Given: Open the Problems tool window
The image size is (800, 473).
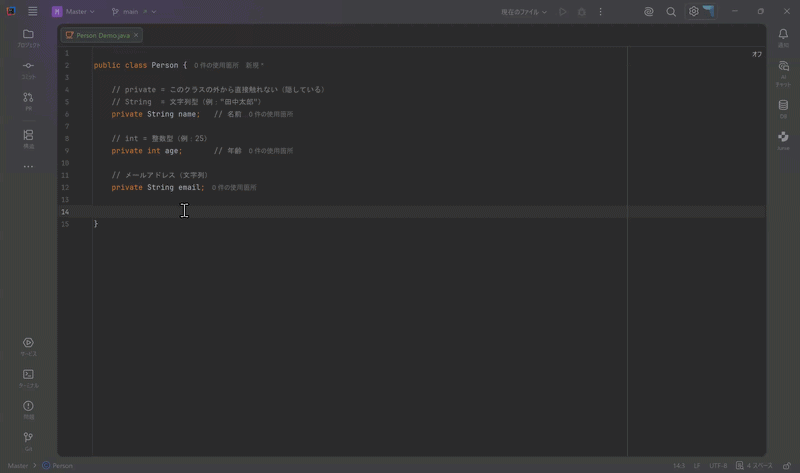Looking at the screenshot, I should tap(29, 410).
